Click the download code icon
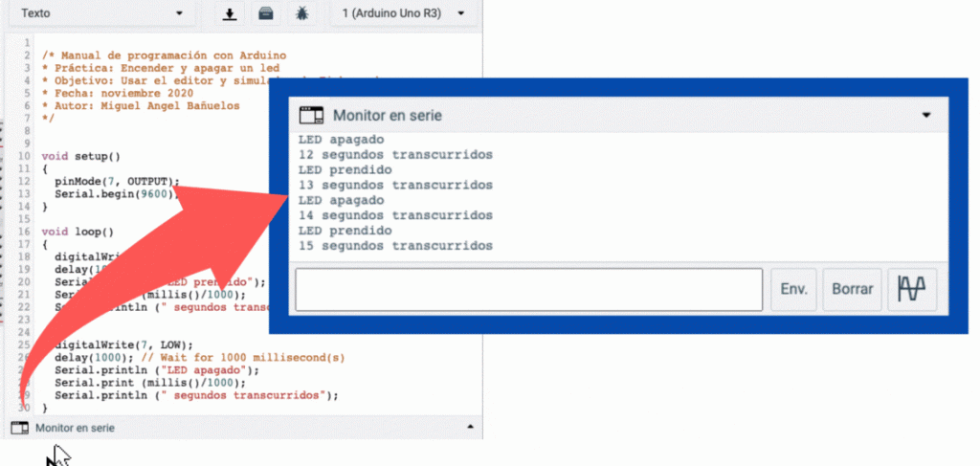This screenshot has height=466, width=980. pyautogui.click(x=230, y=14)
